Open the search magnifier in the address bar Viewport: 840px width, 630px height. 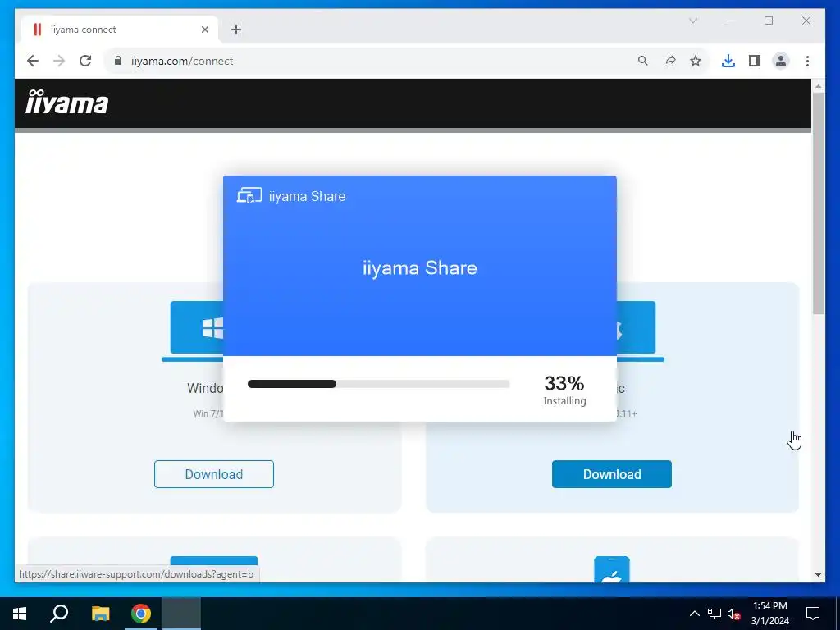point(643,61)
